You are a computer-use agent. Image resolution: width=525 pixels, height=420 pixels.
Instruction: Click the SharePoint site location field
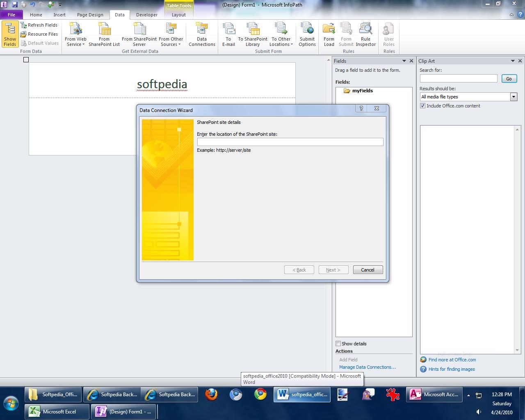[x=290, y=142]
